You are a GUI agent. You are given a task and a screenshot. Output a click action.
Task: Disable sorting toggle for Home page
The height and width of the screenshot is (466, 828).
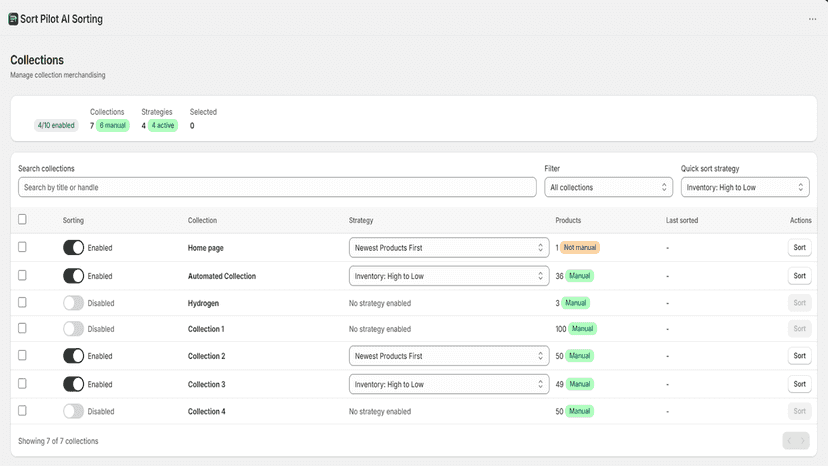[73, 247]
